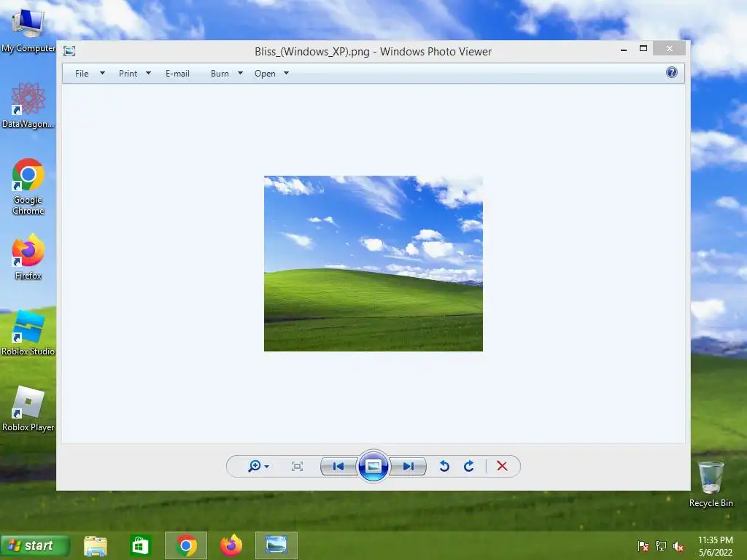The width and height of the screenshot is (747, 560).
Task: Select the Roblox Studio desktop shortcut
Action: [x=28, y=332]
